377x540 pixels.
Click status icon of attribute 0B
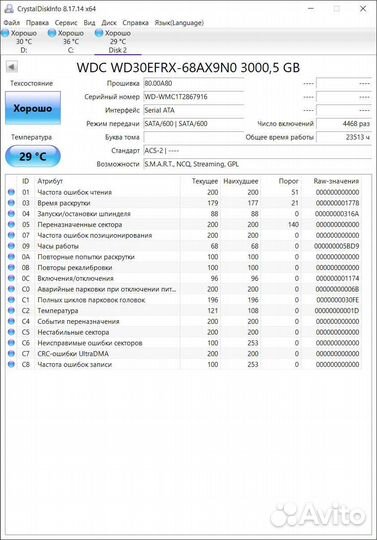11,267
